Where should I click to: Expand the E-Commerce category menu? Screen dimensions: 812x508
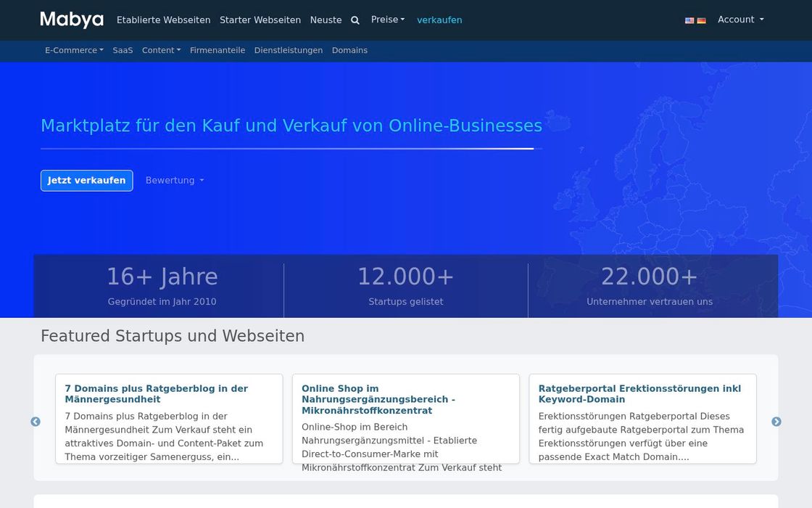click(74, 50)
